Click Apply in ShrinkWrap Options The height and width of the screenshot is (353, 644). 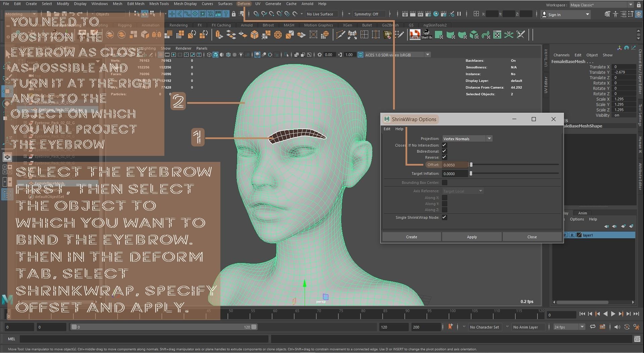[472, 237]
